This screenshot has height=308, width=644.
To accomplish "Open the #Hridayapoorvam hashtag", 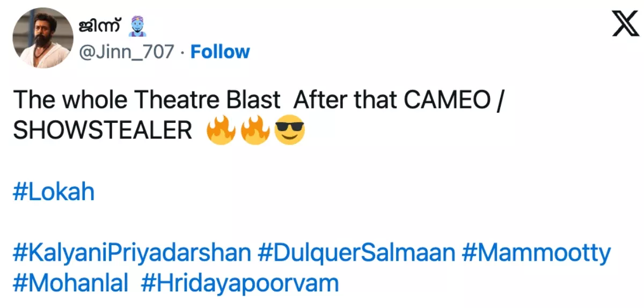I will [239, 283].
